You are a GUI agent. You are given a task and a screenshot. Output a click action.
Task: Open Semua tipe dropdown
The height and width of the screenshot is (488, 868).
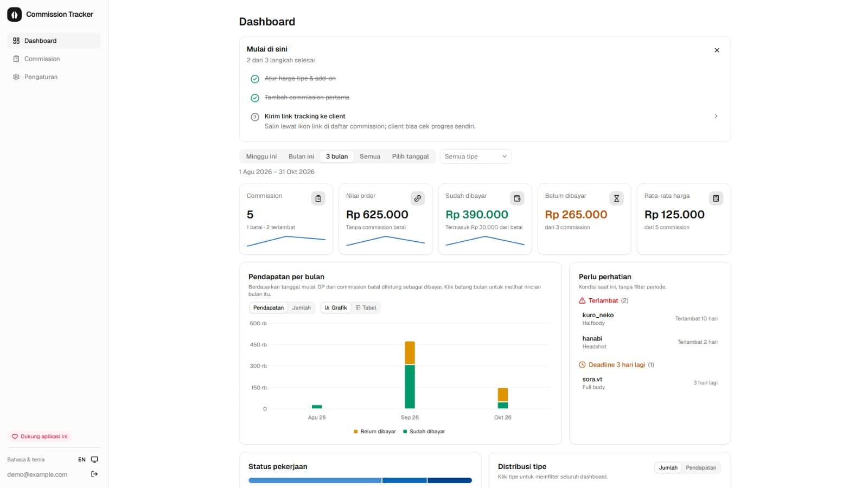[476, 156]
